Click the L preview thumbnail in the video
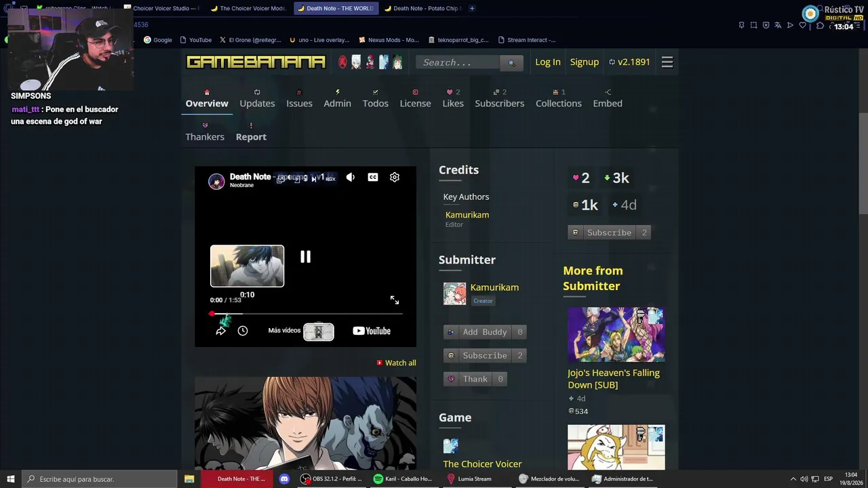The image size is (868, 488). (247, 266)
